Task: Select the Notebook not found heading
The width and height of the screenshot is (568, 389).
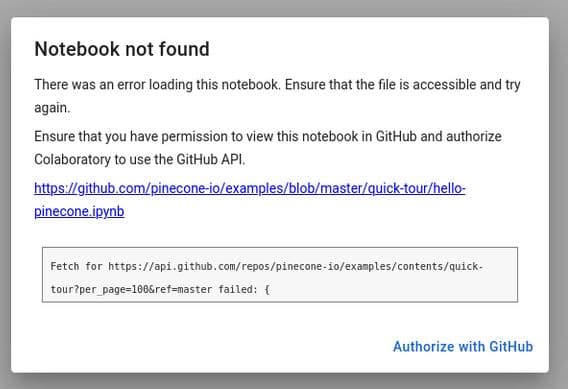Action: (x=122, y=49)
